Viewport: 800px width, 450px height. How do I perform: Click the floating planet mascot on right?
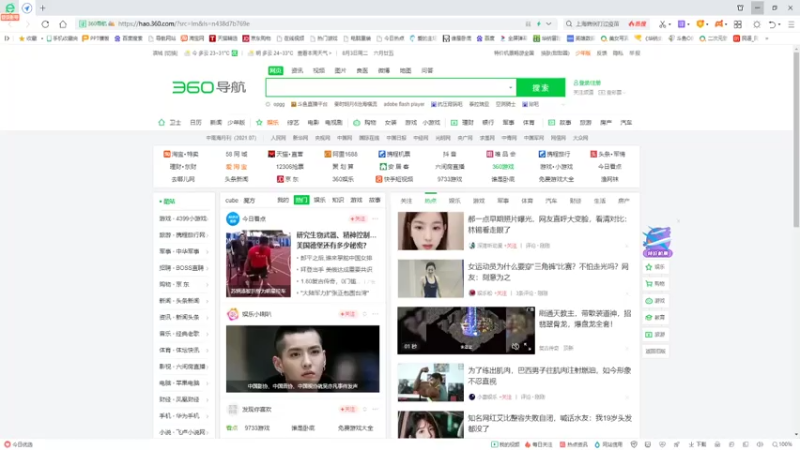tap(657, 241)
